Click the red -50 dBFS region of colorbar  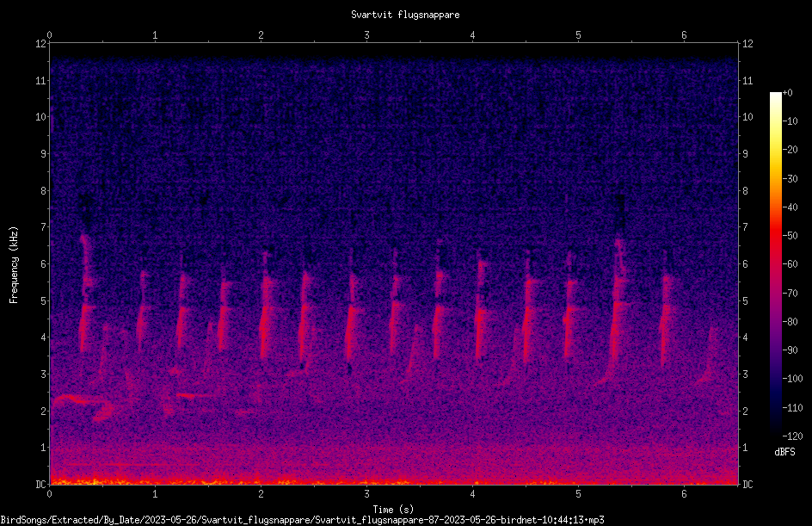point(775,236)
